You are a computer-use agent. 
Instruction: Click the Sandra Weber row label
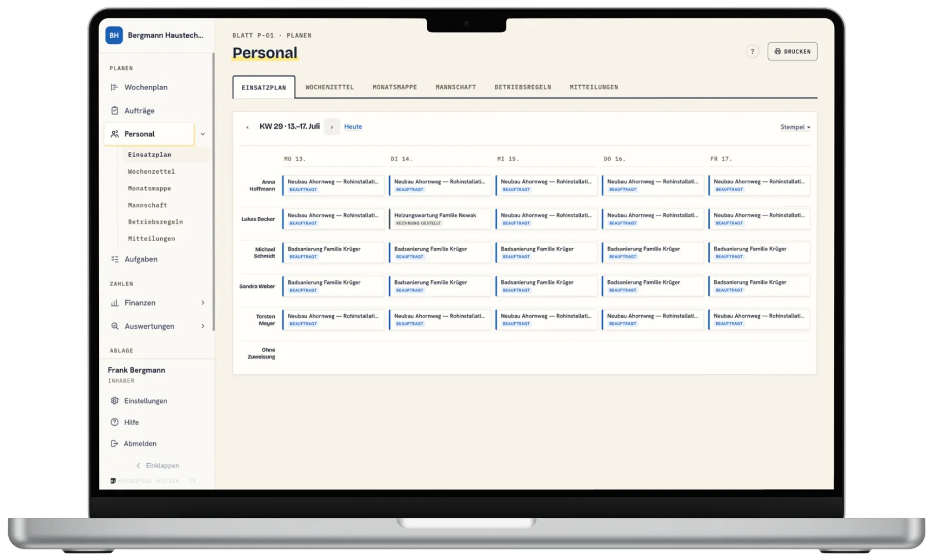pos(257,286)
